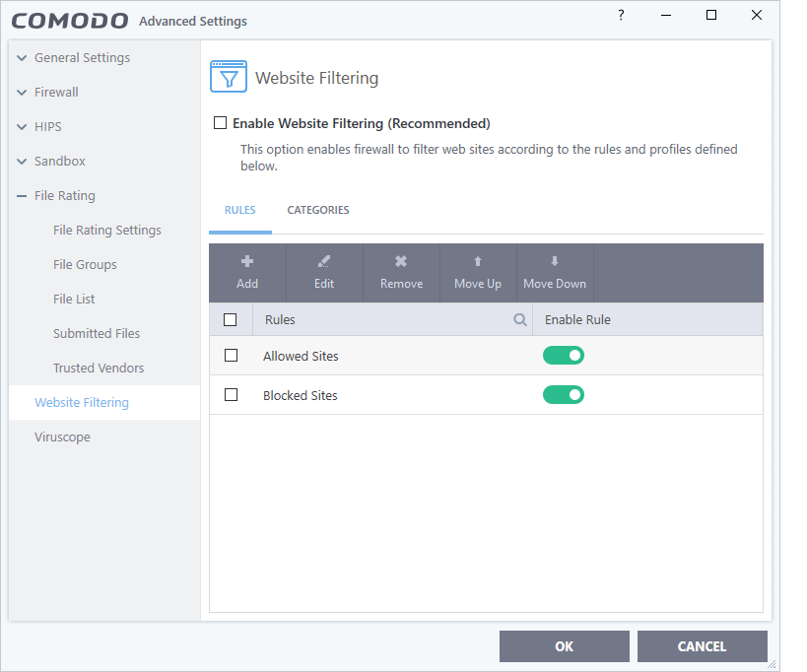Enable the Website Filtering checkbox
The width and height of the screenshot is (807, 672).
[221, 123]
